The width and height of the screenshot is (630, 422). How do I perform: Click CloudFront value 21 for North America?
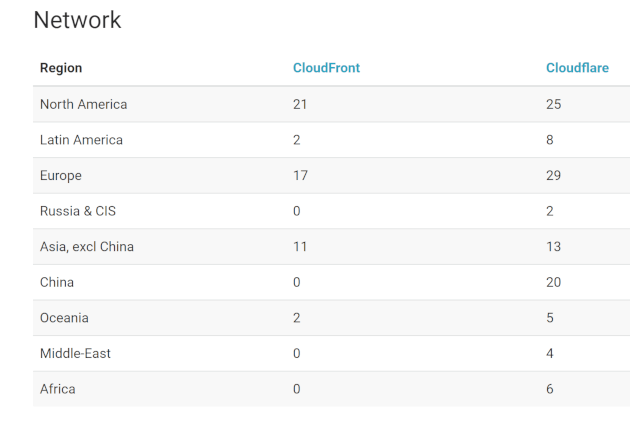tap(300, 104)
